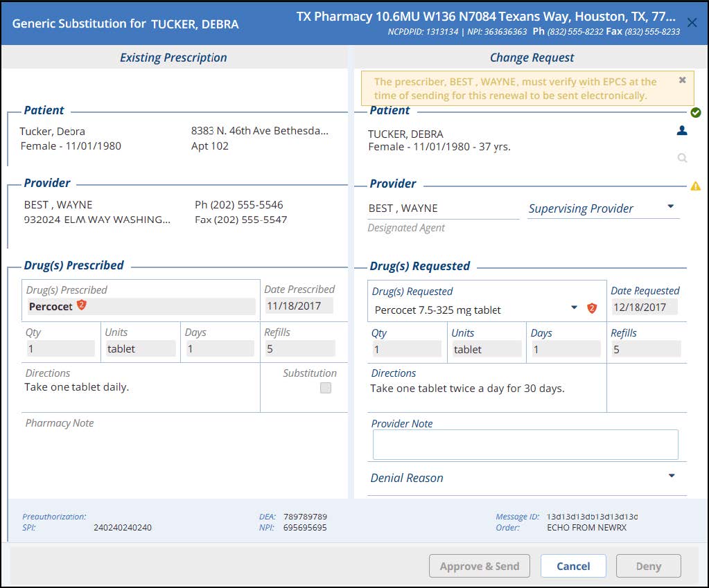Viewport: 709px width, 588px height.
Task: Click the Approve & Send button
Action: [480, 566]
